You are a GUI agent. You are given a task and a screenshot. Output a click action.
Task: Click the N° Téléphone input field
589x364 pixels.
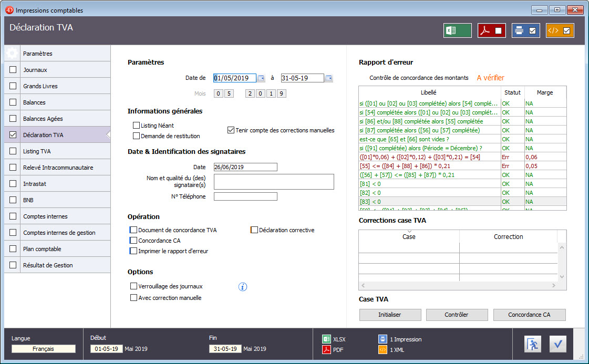pyautogui.click(x=245, y=196)
